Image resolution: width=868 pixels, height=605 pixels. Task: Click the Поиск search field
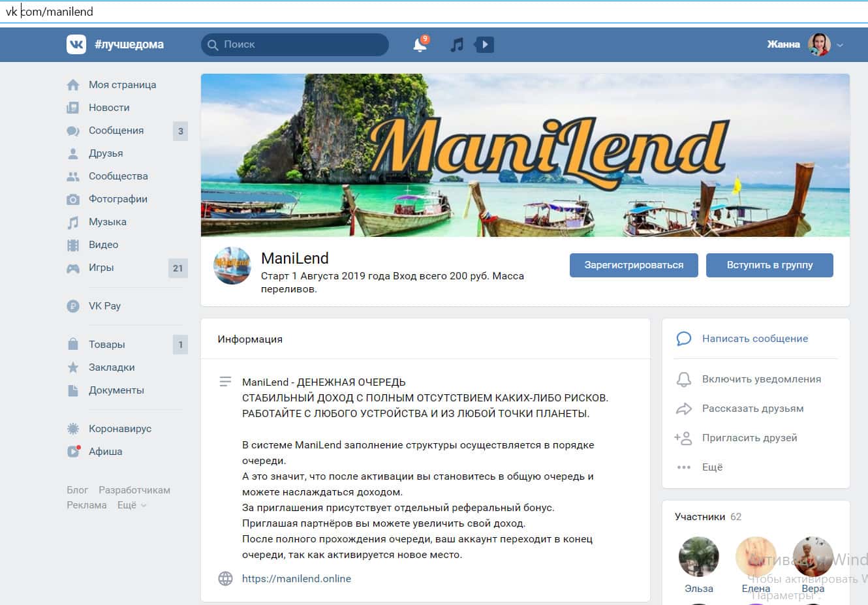coord(295,44)
